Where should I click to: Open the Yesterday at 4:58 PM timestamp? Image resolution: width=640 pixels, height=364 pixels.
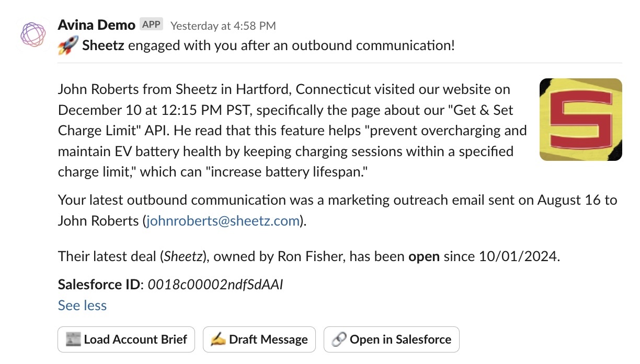[223, 26]
